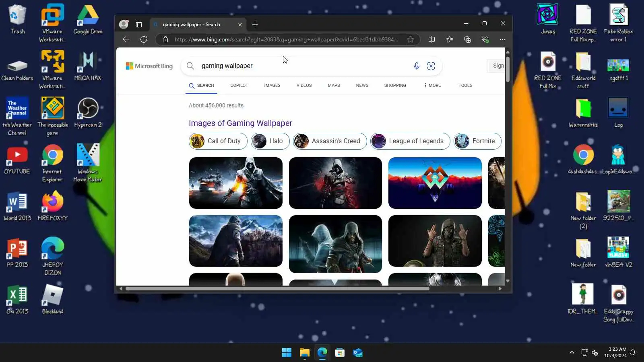Open Edge Collections panel
The width and height of the screenshot is (644, 362).
pos(467,39)
